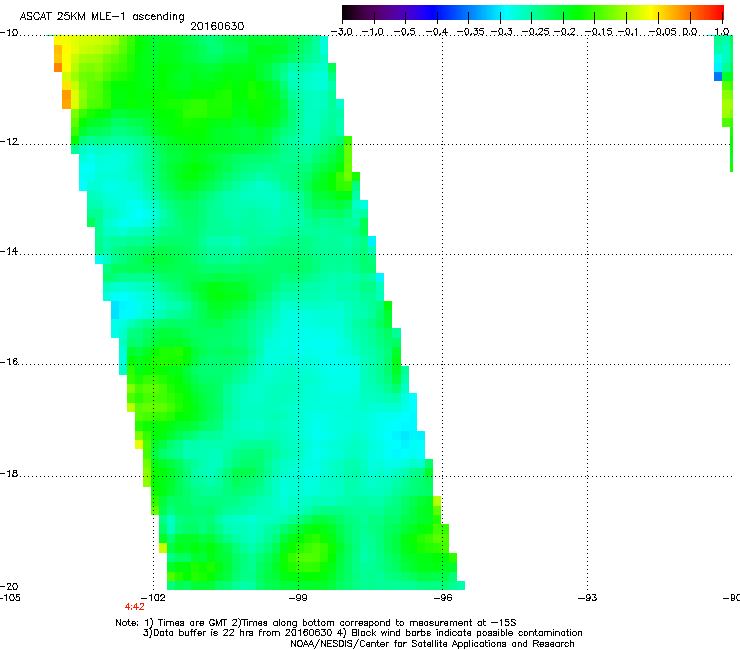Select the -0.15 colorbar label
Image resolution: width=740 pixels, height=650 pixels.
coord(598,32)
